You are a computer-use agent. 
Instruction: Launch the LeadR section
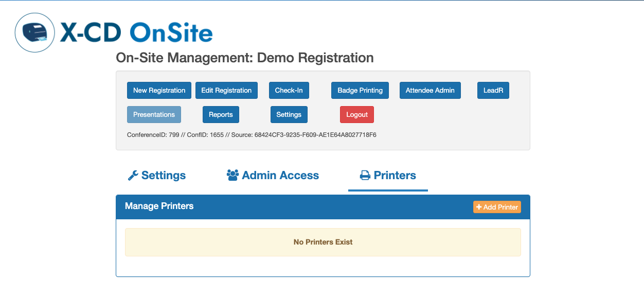(x=493, y=91)
